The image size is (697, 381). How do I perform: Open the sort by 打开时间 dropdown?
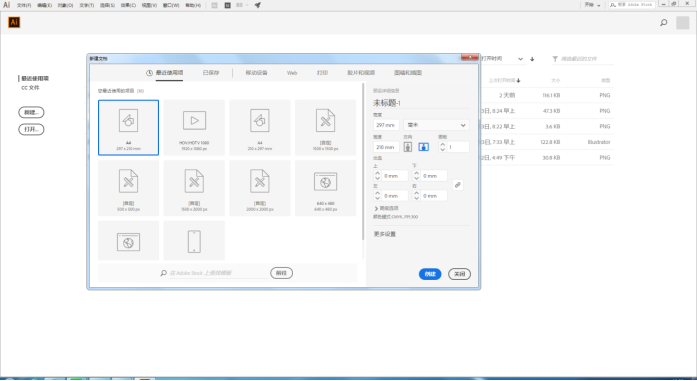502,59
